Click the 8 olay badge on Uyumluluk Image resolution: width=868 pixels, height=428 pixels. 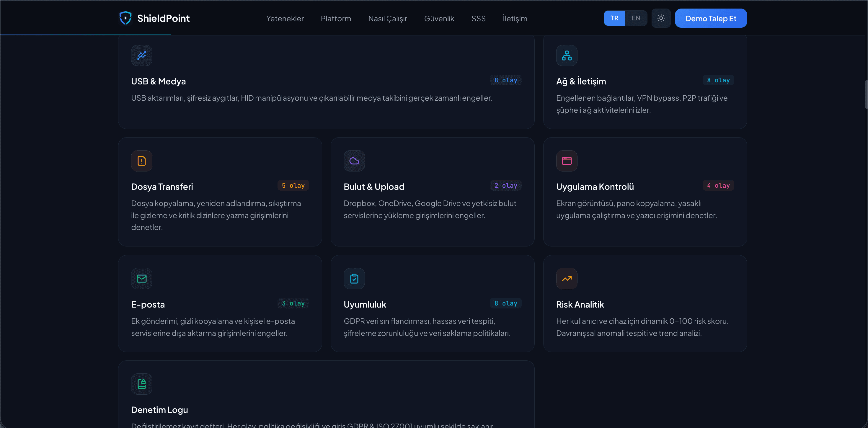(505, 303)
